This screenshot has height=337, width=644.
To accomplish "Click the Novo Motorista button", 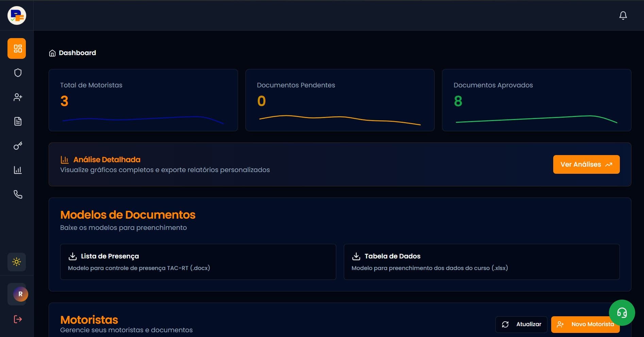I will 585,324.
